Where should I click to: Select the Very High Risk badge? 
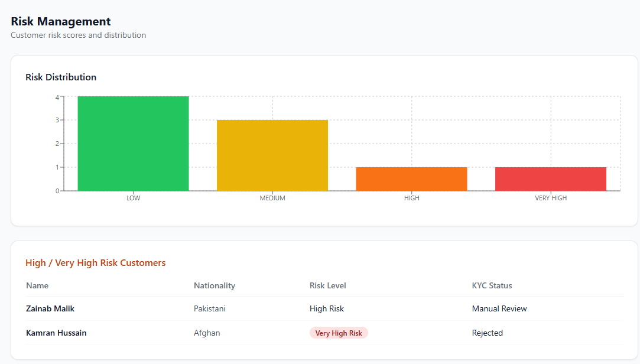[x=339, y=333]
